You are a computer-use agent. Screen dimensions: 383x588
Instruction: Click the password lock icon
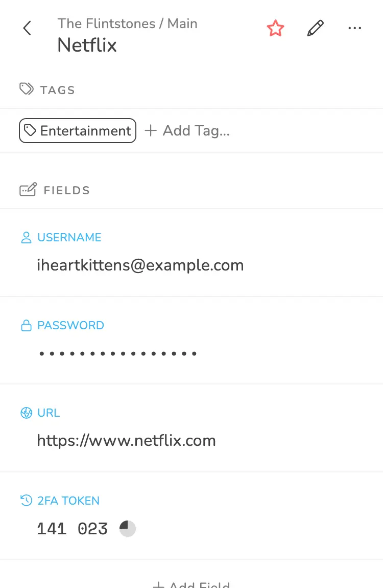[26, 326]
